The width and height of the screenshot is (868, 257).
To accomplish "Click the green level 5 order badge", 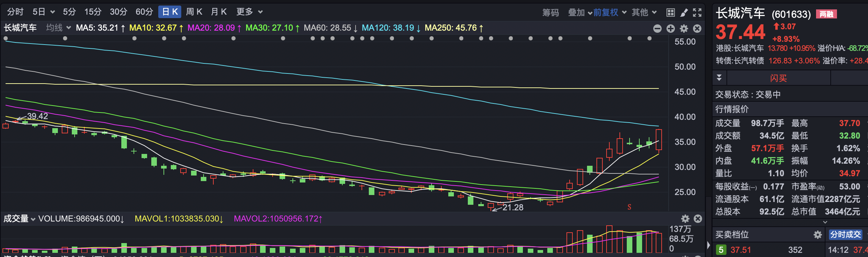I will coord(721,250).
